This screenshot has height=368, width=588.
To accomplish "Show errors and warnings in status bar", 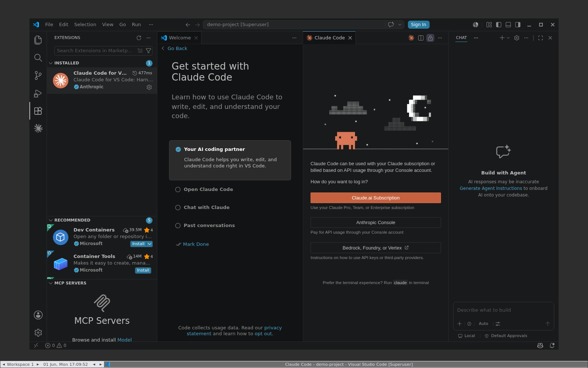I will coord(56,346).
